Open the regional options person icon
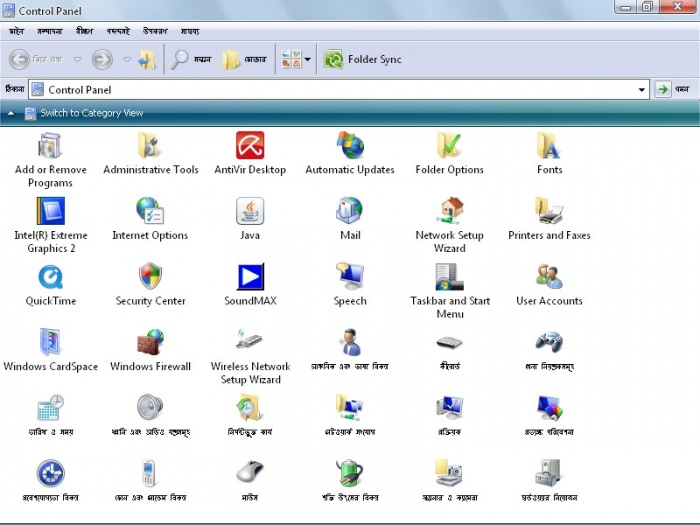Screen dimensions: 700x525 pos(350,350)
